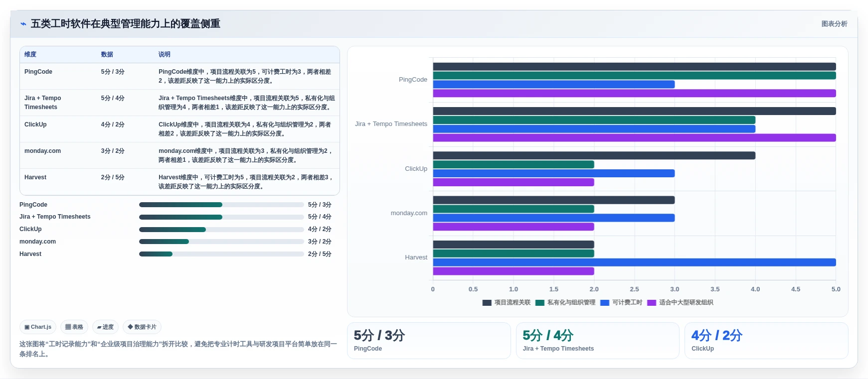Click the Harvest description text in table

click(x=246, y=182)
